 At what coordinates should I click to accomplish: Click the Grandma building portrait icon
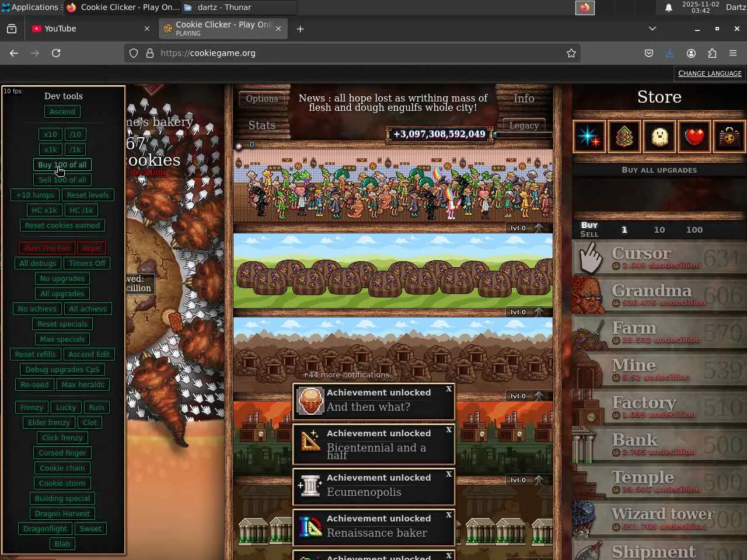[x=589, y=295]
